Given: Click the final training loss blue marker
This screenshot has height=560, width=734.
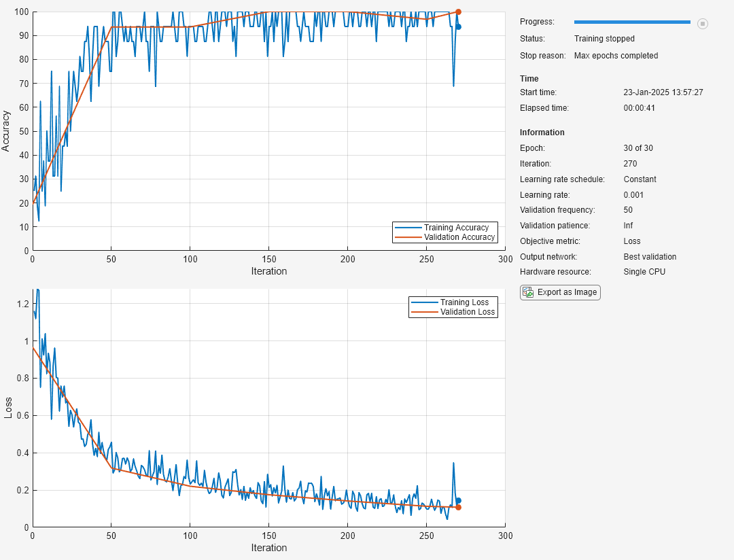Looking at the screenshot, I should (x=458, y=500).
